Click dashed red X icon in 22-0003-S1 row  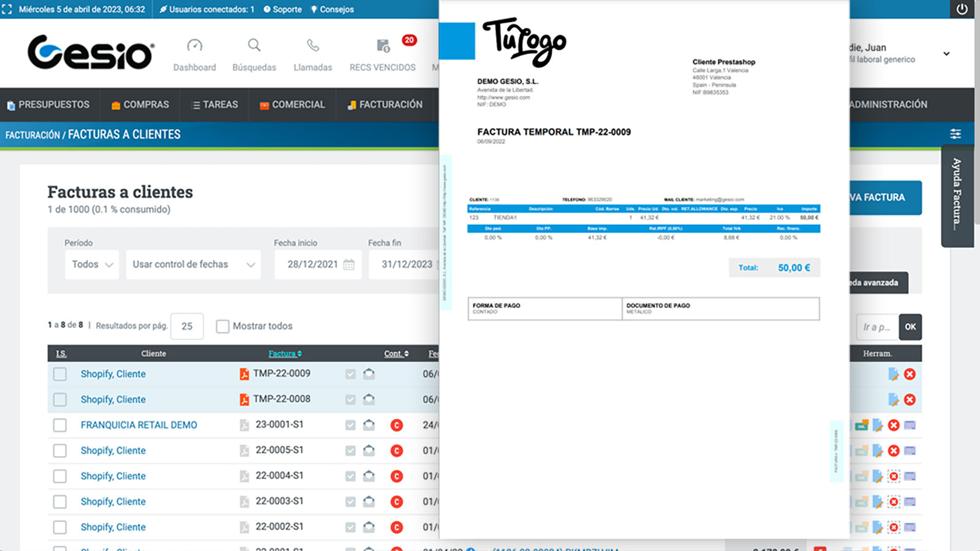tap(894, 502)
